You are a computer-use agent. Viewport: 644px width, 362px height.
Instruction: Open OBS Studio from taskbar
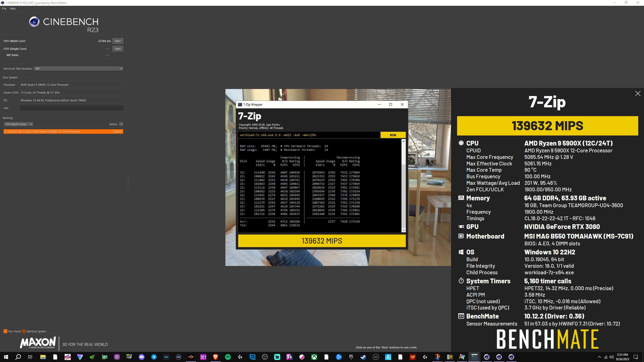coord(265,357)
